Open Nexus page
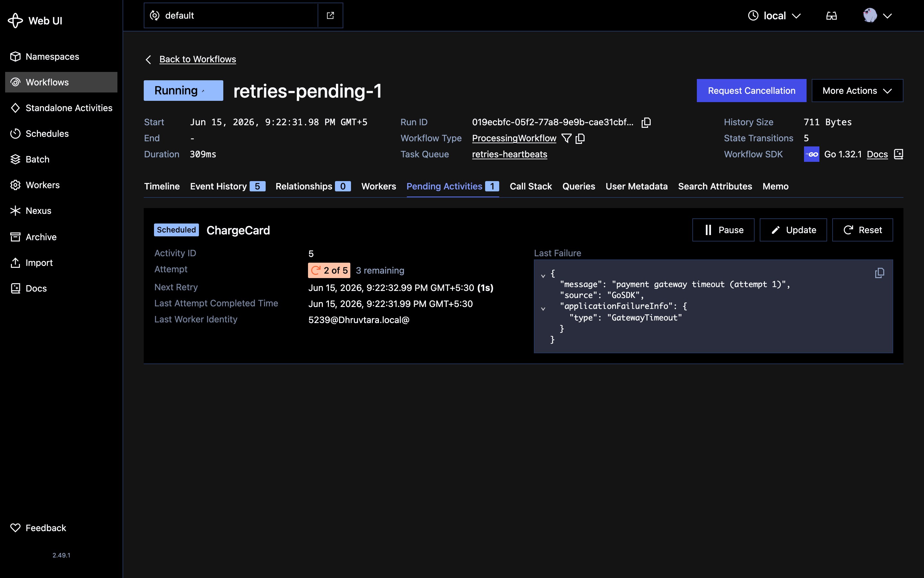This screenshot has height=578, width=924. [61, 211]
